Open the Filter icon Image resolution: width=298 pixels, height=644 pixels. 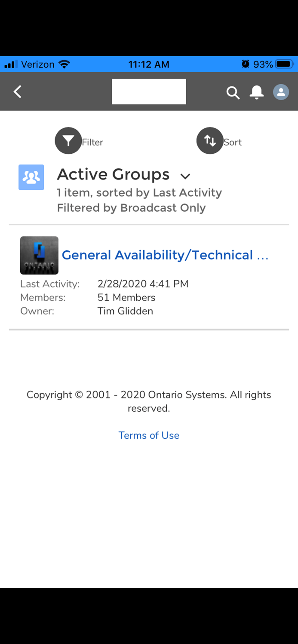pyautogui.click(x=68, y=140)
